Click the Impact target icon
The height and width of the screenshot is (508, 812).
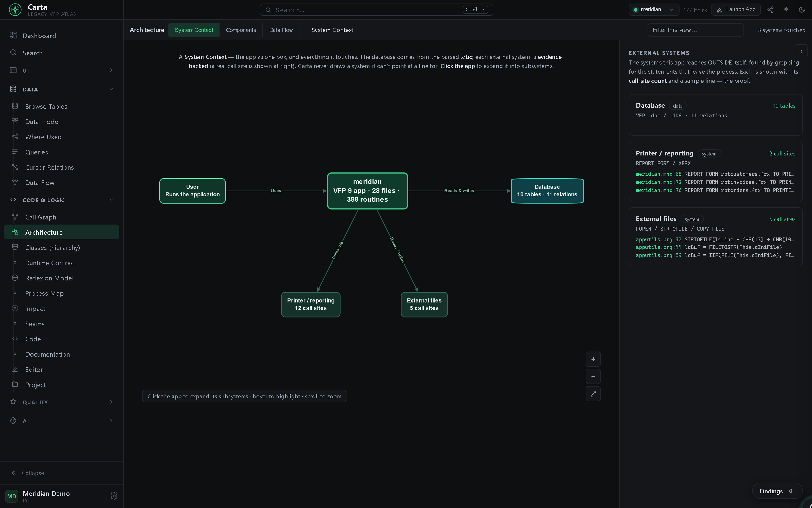pyautogui.click(x=15, y=308)
